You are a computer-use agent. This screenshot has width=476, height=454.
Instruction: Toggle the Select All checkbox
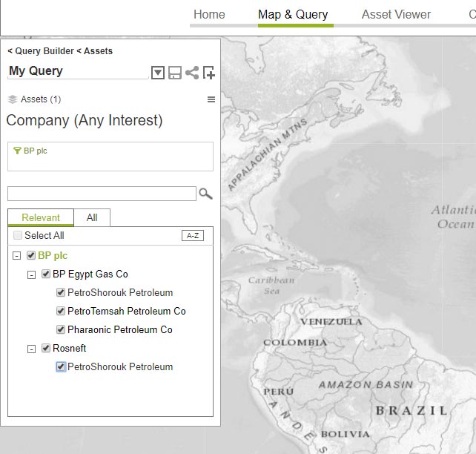coord(18,235)
